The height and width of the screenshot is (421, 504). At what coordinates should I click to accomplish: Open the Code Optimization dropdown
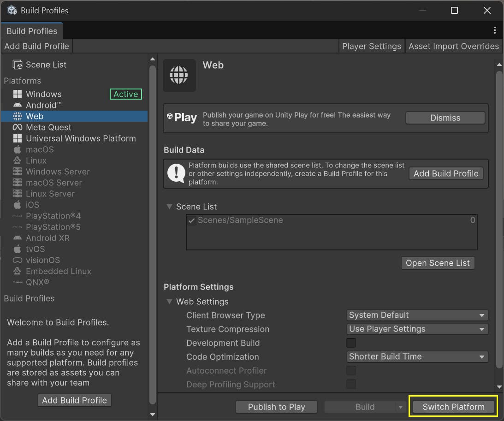click(417, 356)
